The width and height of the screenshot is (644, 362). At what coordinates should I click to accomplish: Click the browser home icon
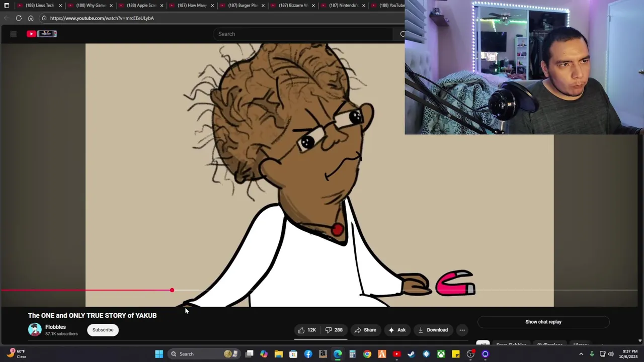click(31, 18)
